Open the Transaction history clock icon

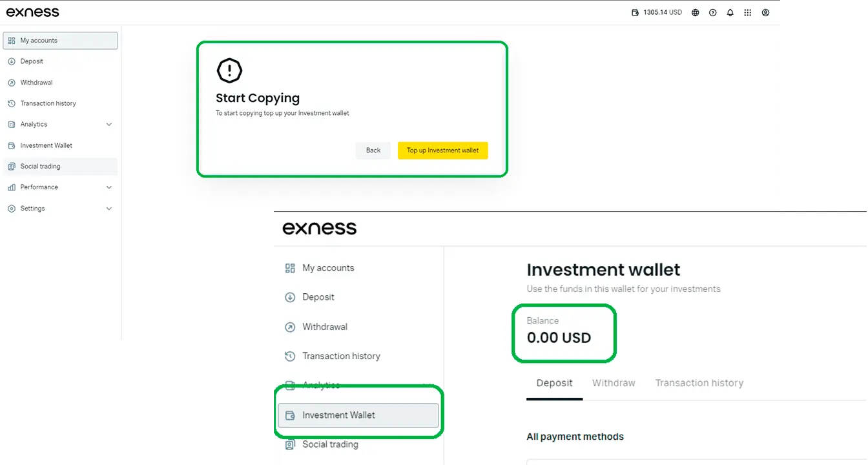tap(11, 103)
